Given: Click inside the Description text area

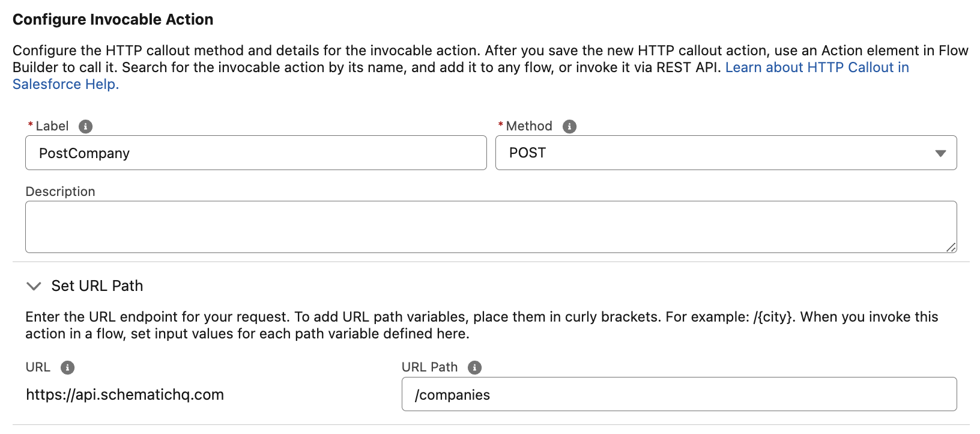Looking at the screenshot, I should click(x=491, y=226).
